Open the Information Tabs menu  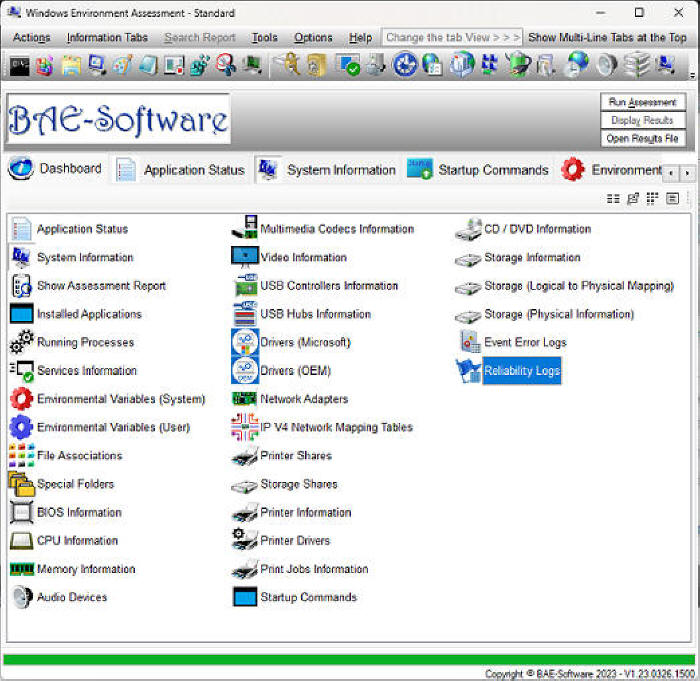[x=107, y=38]
